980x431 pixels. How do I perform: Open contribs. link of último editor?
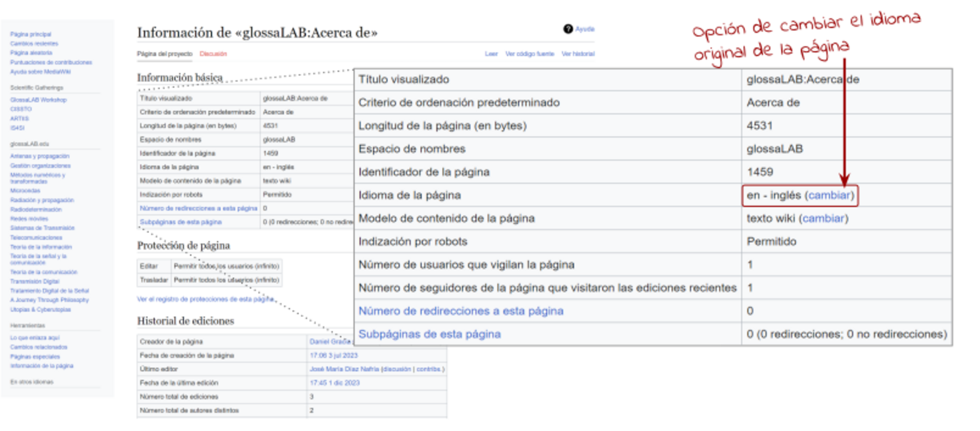pos(429,369)
